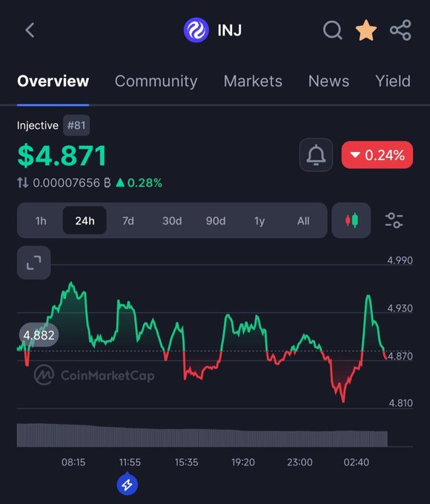This screenshot has width=430, height=504.
Task: Switch to candlestick chart view
Action: pos(351,221)
